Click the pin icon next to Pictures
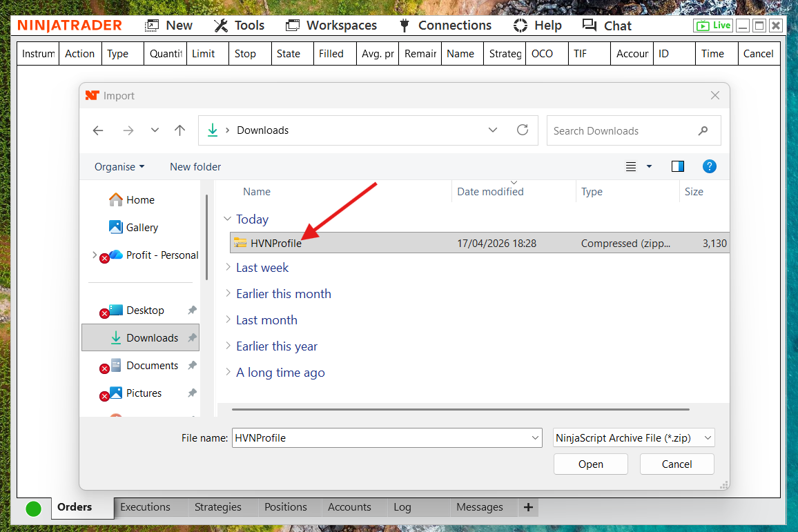The image size is (798, 532). click(192, 393)
